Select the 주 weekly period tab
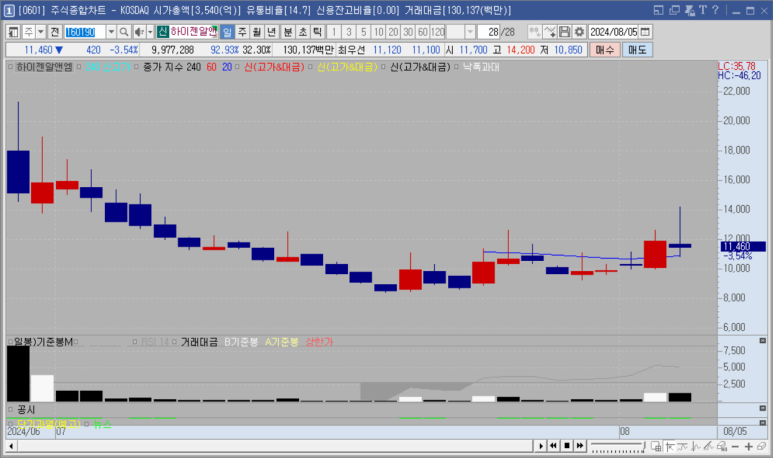The width and height of the screenshot is (773, 458). 242,32
